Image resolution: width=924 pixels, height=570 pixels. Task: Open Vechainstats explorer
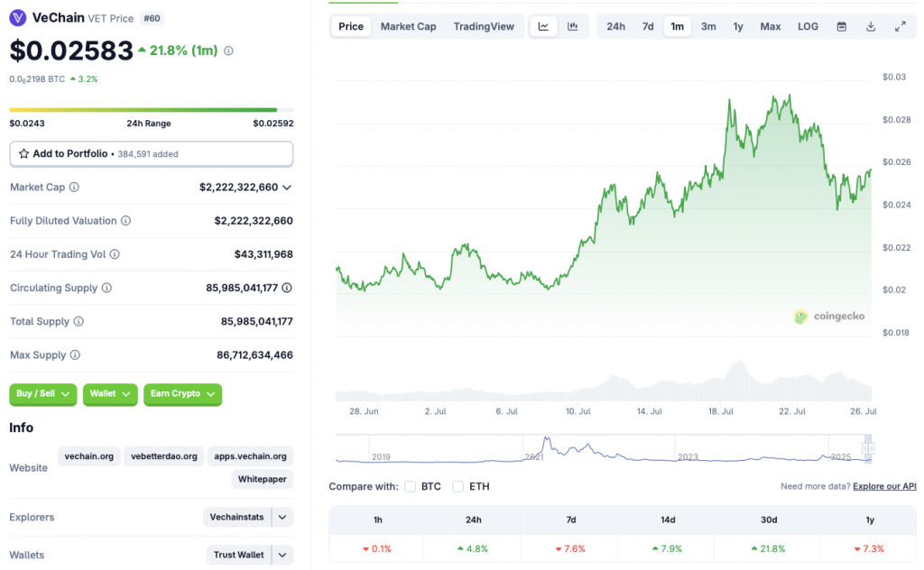coord(237,517)
